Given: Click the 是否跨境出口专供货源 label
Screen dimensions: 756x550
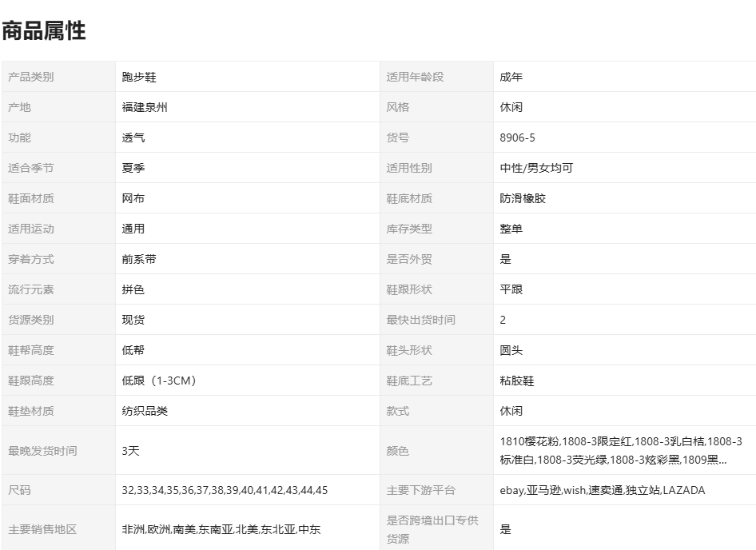Looking at the screenshot, I should pos(432,529).
